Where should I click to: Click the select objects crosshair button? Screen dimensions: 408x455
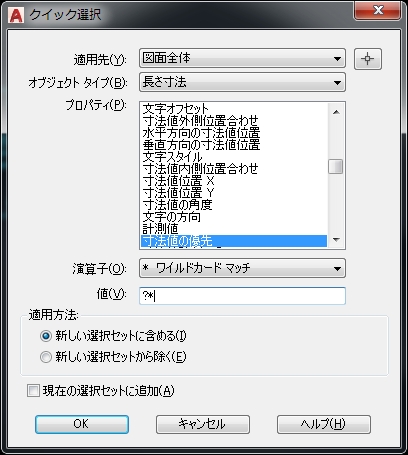(x=368, y=59)
